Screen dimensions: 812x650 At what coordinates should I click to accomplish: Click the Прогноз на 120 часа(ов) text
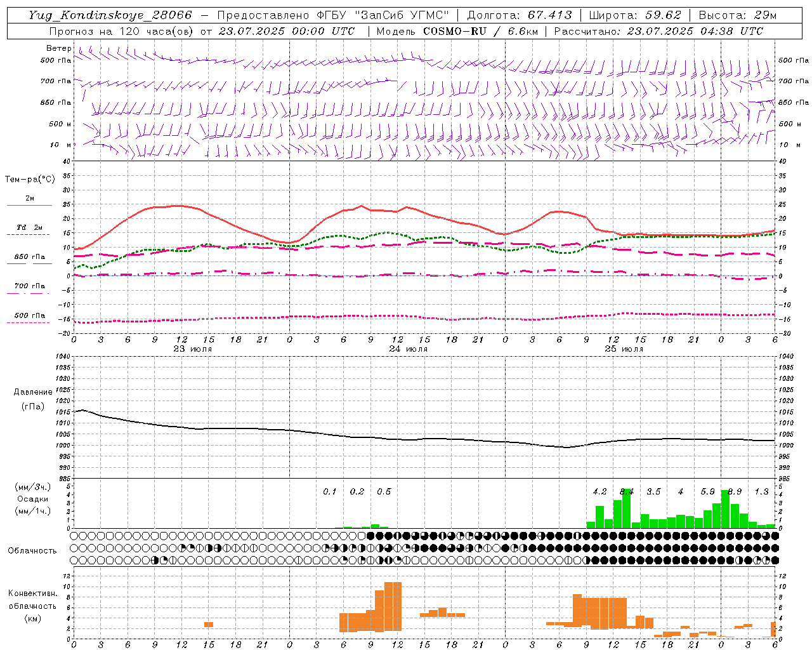point(122,31)
